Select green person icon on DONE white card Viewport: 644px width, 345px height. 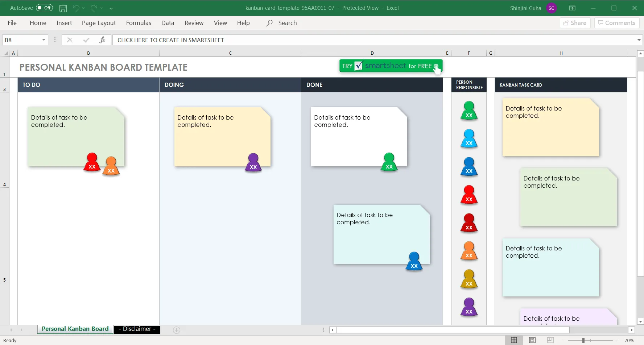[389, 162]
